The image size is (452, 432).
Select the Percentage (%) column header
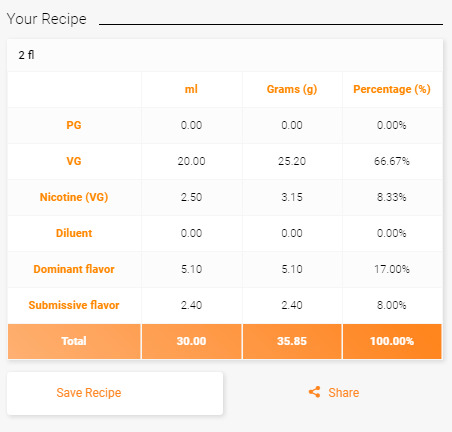[392, 89]
